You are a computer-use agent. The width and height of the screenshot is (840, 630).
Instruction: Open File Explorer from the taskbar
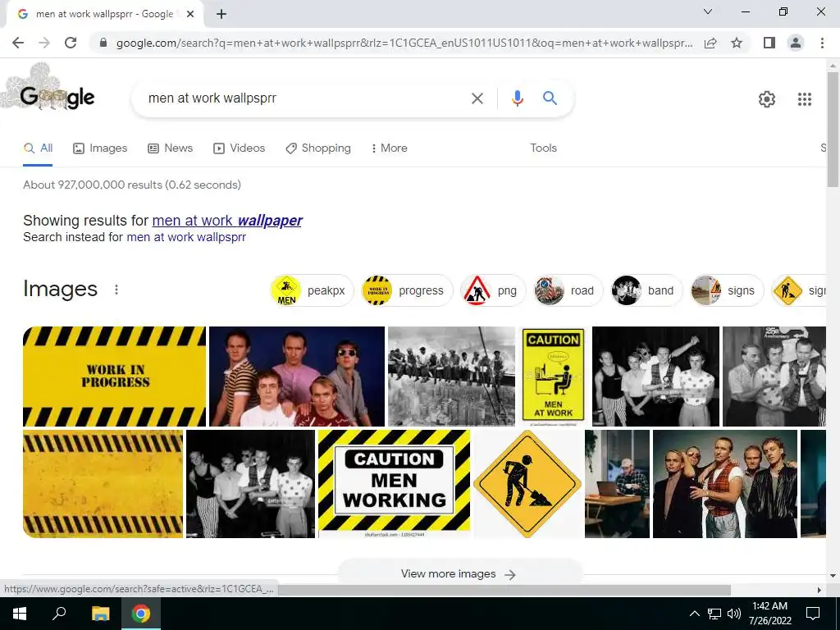[x=100, y=614]
